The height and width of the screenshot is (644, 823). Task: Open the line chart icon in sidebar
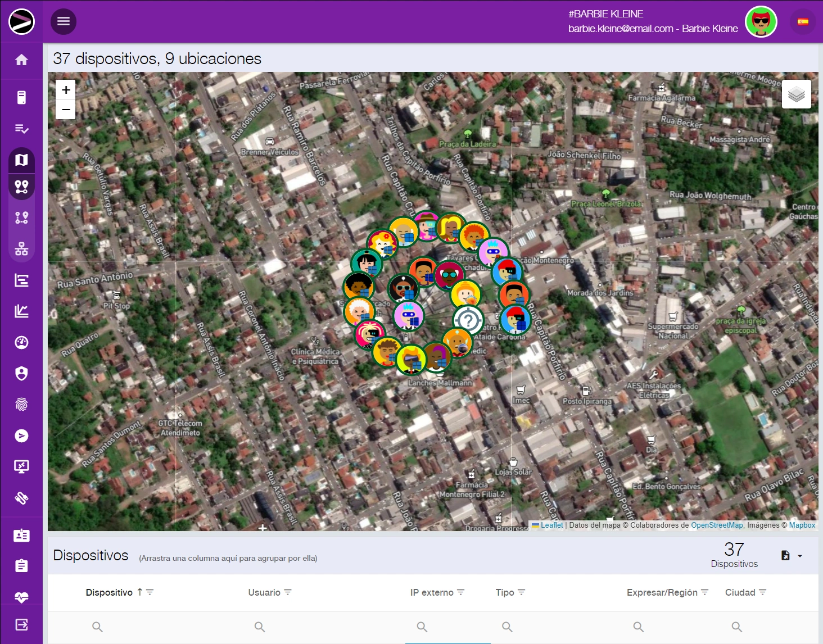(x=21, y=311)
